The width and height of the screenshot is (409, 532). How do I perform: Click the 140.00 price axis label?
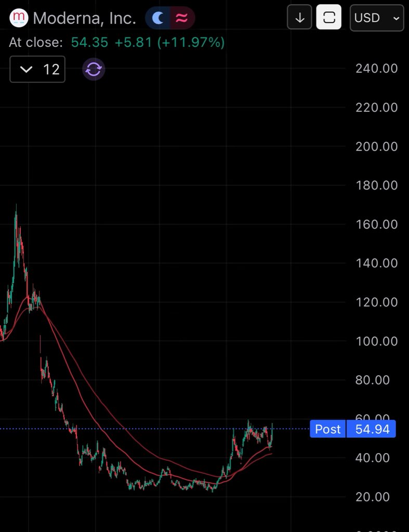(376, 263)
